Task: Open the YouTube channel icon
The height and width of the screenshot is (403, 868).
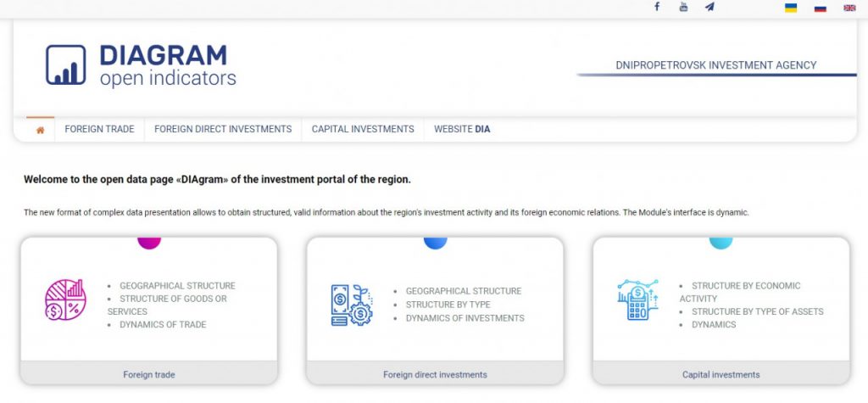Action: click(x=683, y=7)
